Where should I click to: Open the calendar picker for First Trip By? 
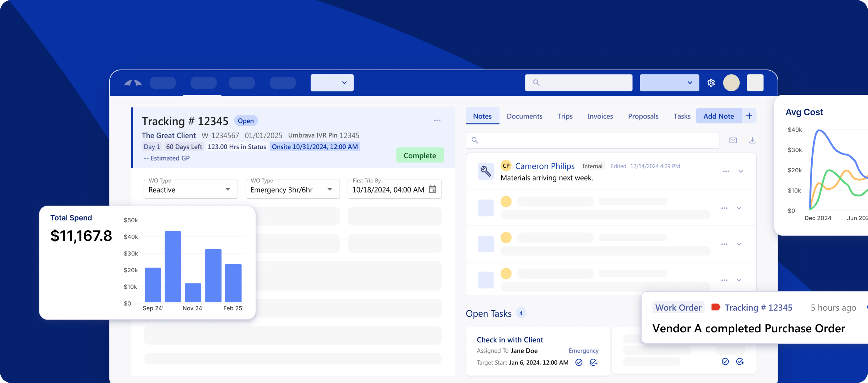coord(433,189)
